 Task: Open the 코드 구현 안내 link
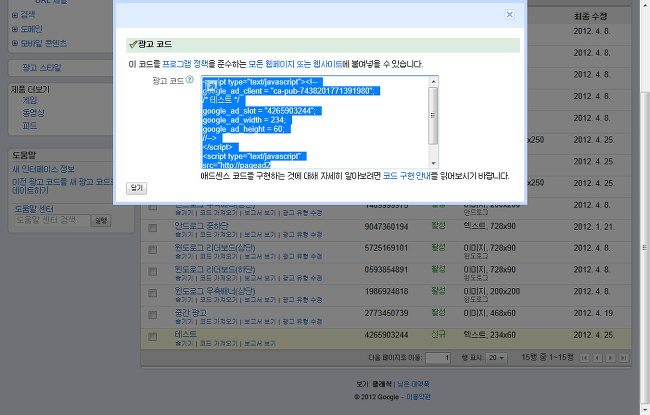point(406,176)
